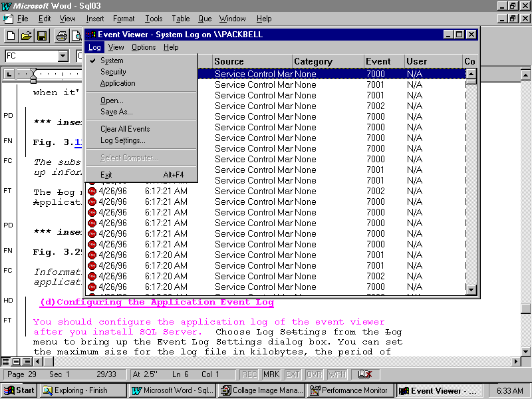Switch to Normal view icon in Word

tap(6, 361)
